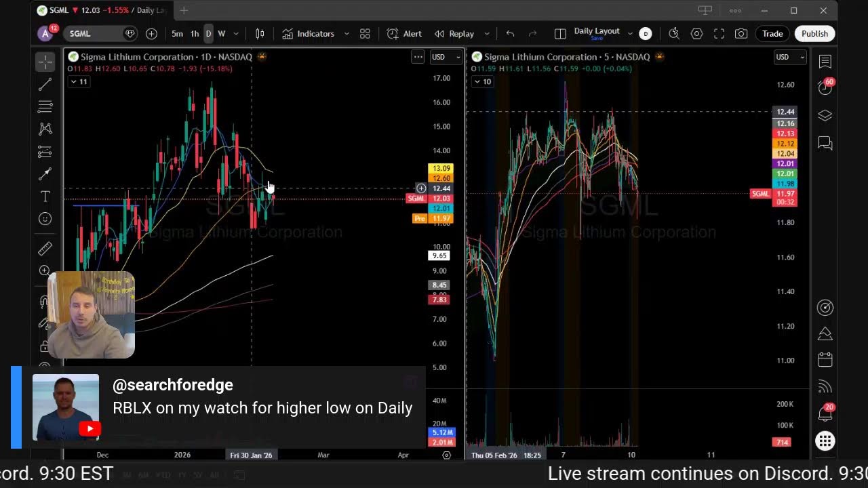Open the economic Calendar panel
The height and width of the screenshot is (488, 868).
click(x=825, y=360)
